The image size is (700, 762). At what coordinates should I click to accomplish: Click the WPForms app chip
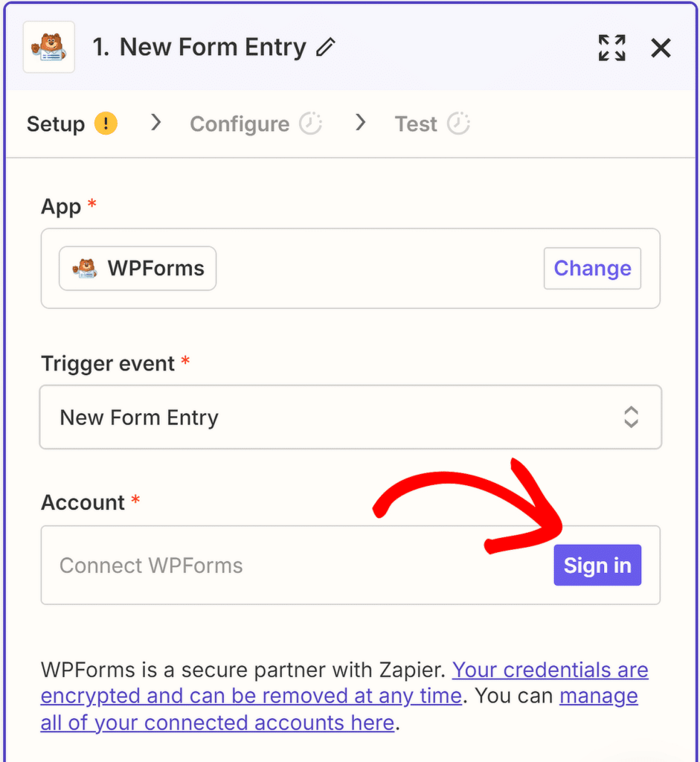(x=138, y=269)
